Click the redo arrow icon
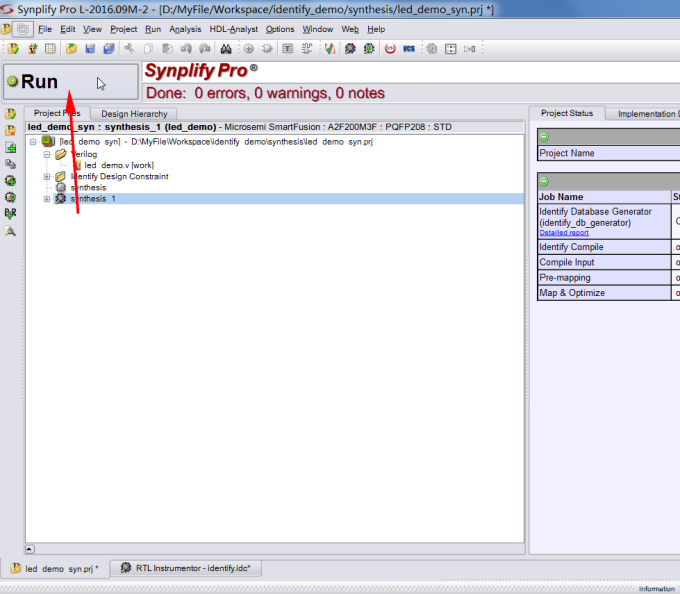 click(x=205, y=49)
